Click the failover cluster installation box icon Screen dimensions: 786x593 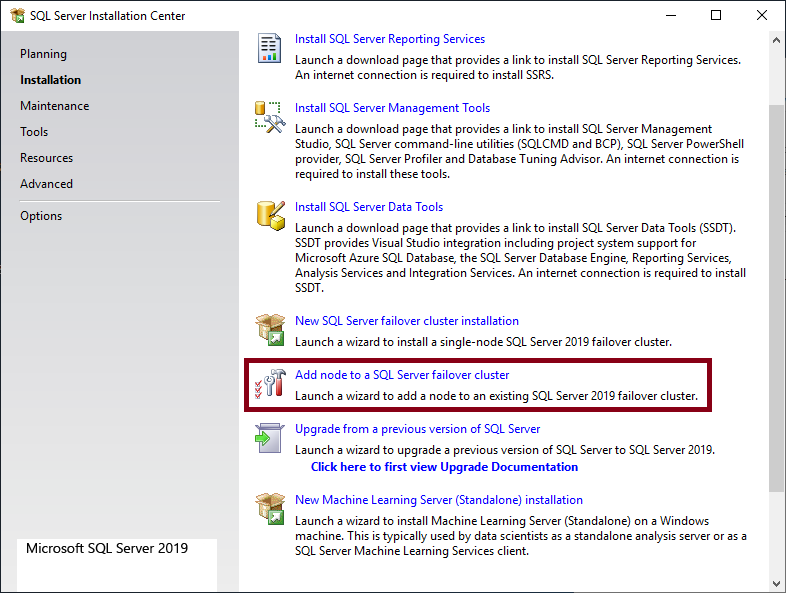coord(270,330)
